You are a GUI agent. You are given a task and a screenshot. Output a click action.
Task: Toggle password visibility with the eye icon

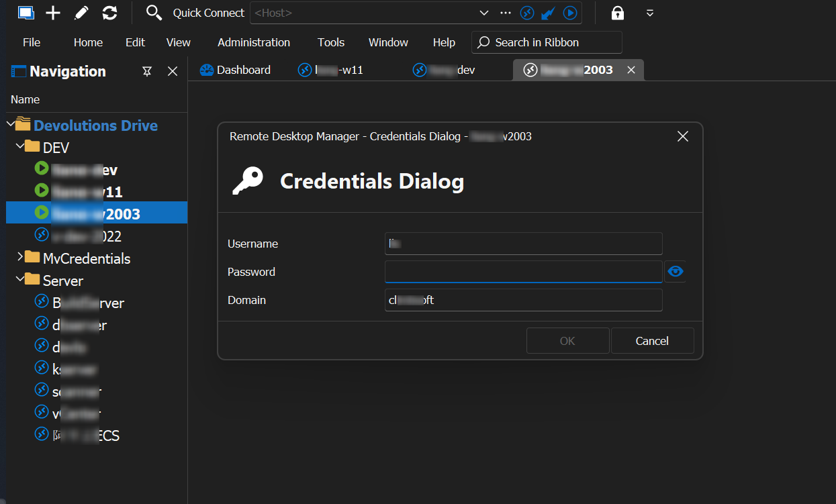[676, 272]
